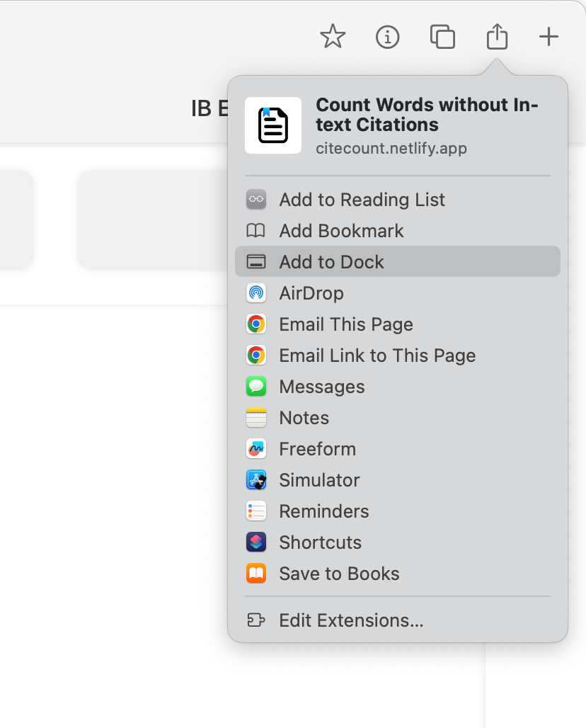586x728 pixels.
Task: Choose Email Link to This Page
Action: [398, 356]
